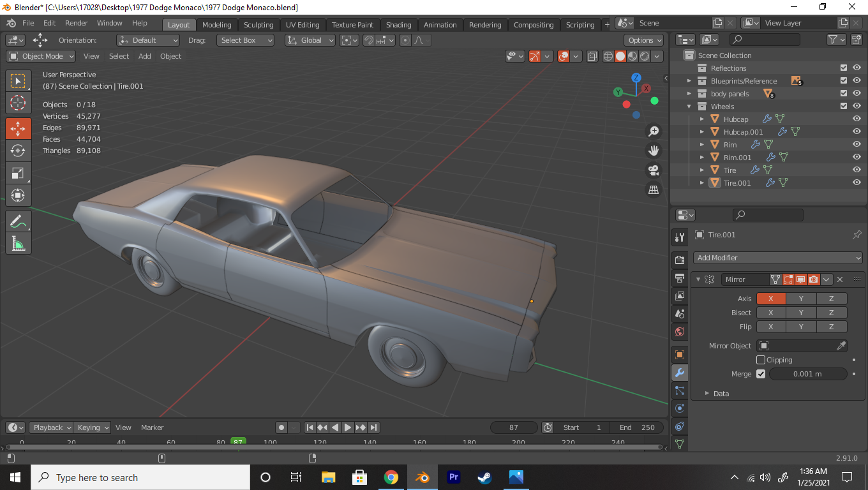
Task: Hide the Hubcap object in outliner
Action: 857,119
